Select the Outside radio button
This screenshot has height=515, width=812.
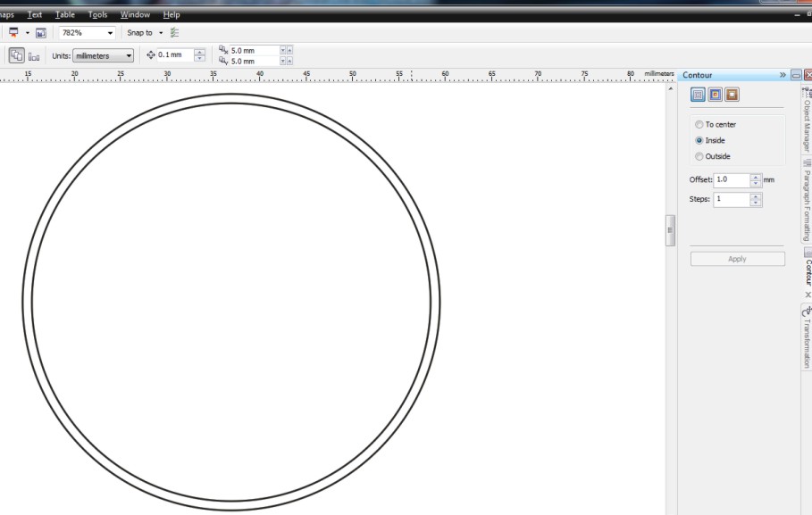(699, 156)
